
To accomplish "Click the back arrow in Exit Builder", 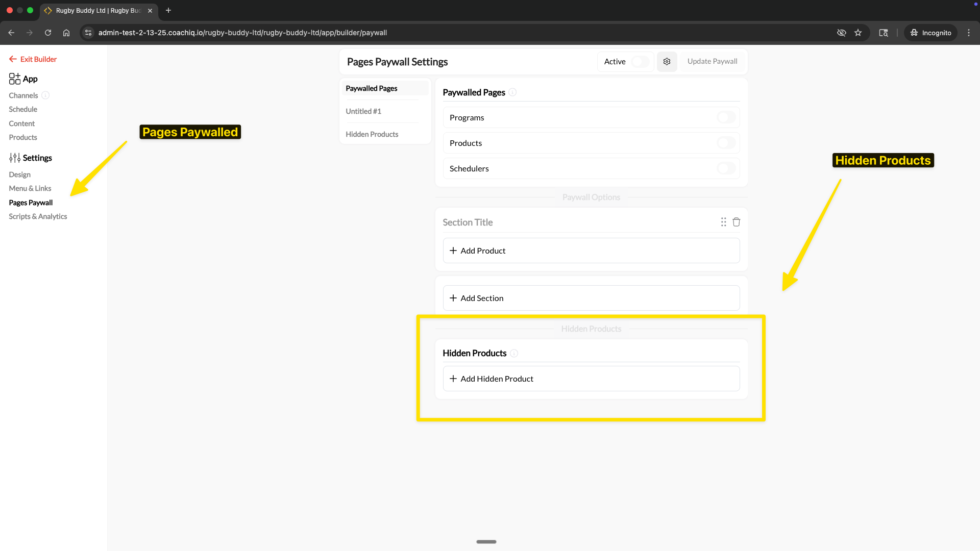I will point(13,59).
